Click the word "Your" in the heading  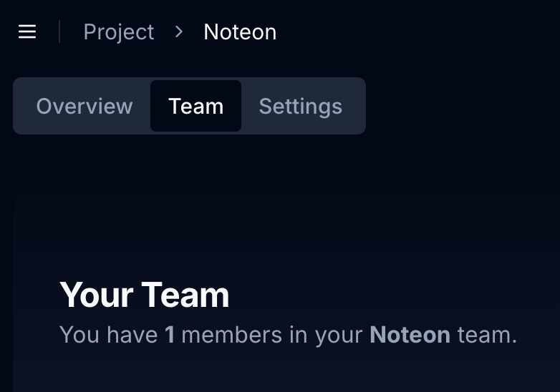pyautogui.click(x=97, y=295)
